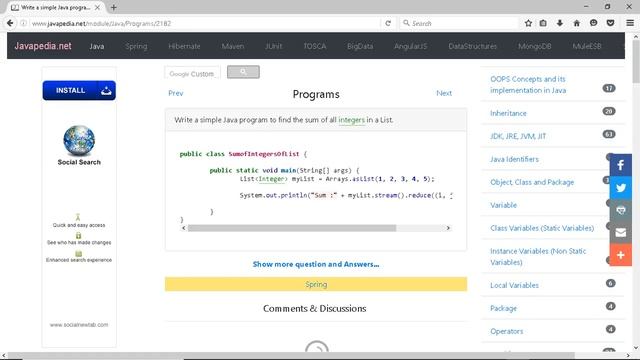Click the browser Search box

tap(459, 23)
